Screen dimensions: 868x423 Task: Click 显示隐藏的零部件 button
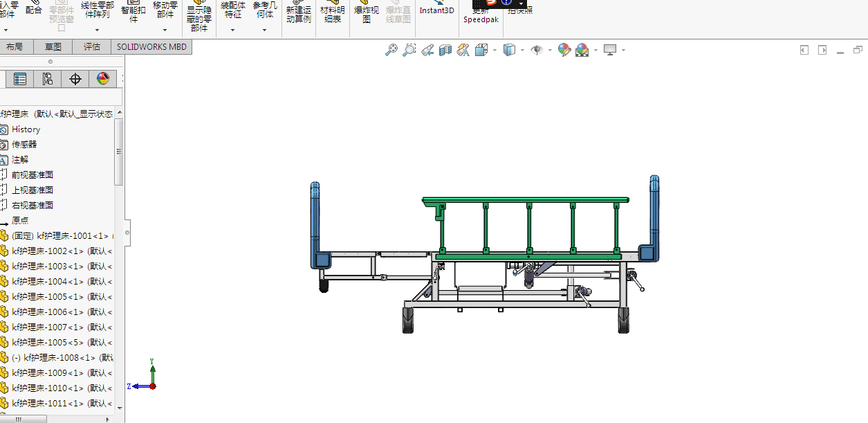click(x=199, y=17)
